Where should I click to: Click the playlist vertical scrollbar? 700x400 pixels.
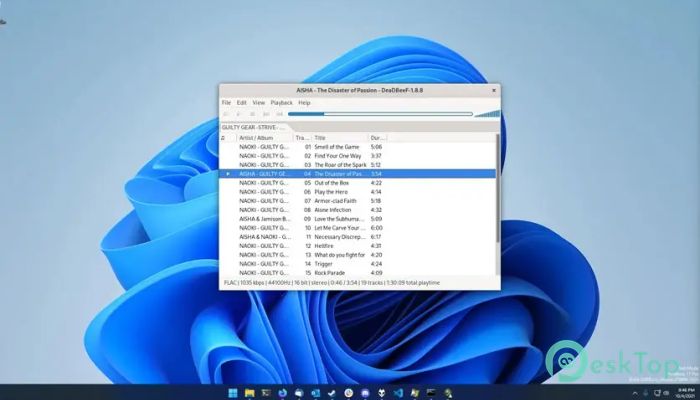498,188
